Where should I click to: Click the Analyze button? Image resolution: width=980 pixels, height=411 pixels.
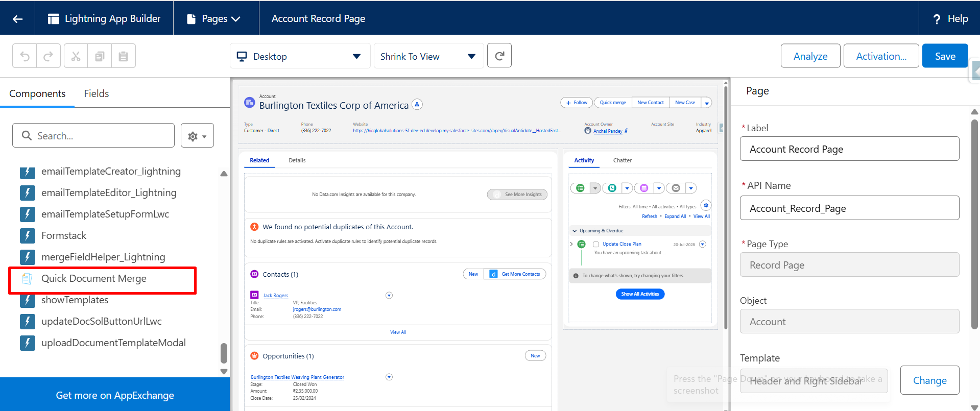click(x=810, y=56)
